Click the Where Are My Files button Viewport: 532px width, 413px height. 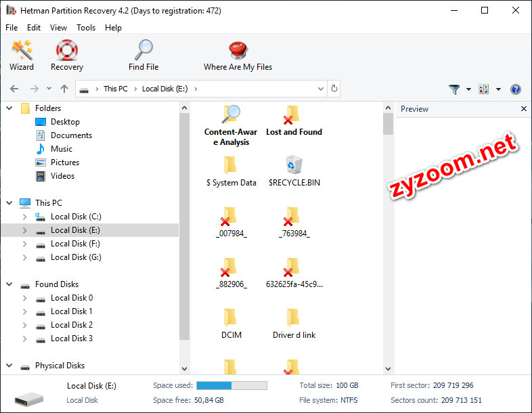click(238, 55)
